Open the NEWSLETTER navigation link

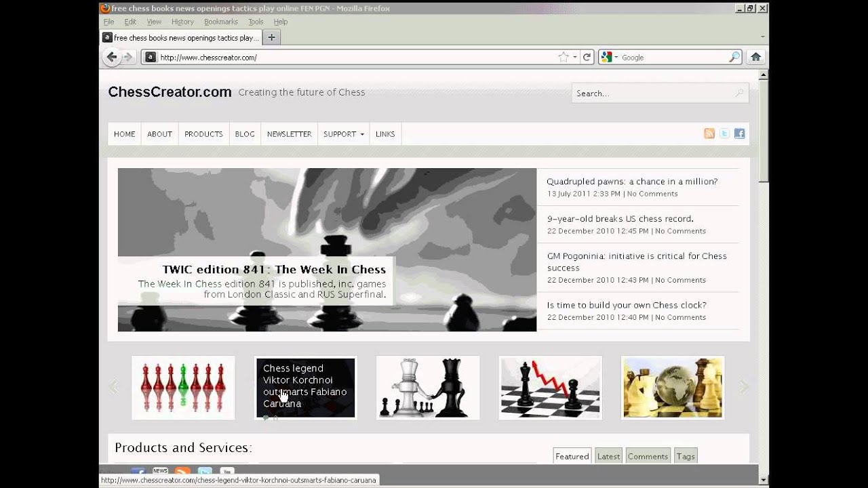point(289,134)
